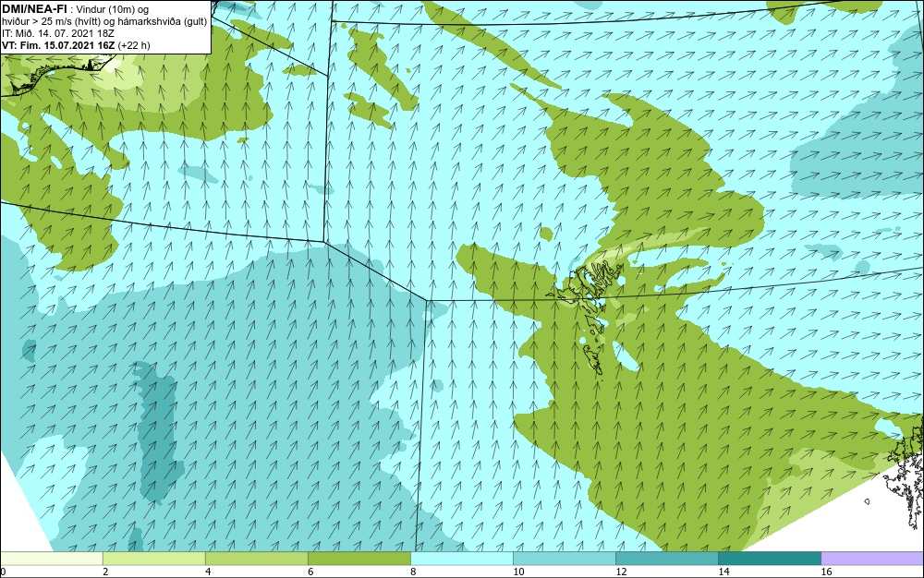
Task: Click the 12–14 m/s darker teal legend swatch
Action: 666,559
